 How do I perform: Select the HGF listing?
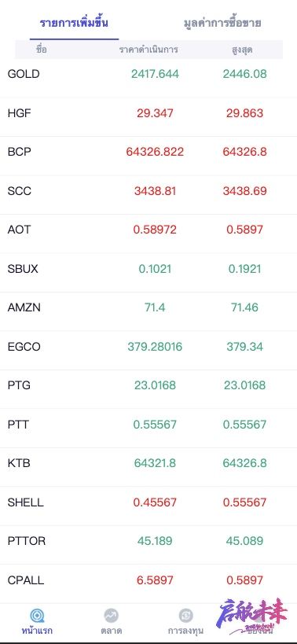click(x=148, y=113)
